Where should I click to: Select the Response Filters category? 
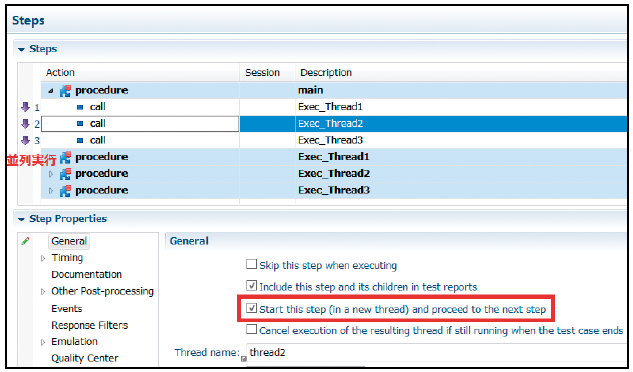coord(90,326)
